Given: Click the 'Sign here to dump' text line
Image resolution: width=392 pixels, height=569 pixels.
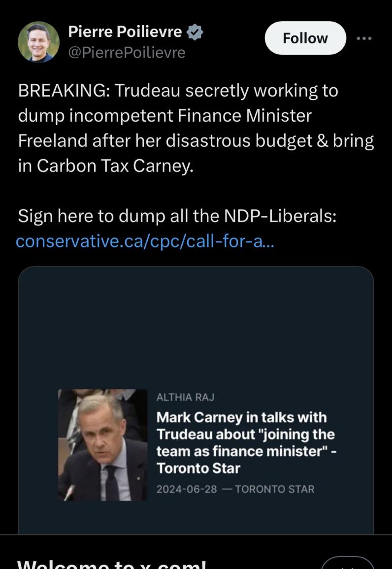Looking at the screenshot, I should pos(177,216).
